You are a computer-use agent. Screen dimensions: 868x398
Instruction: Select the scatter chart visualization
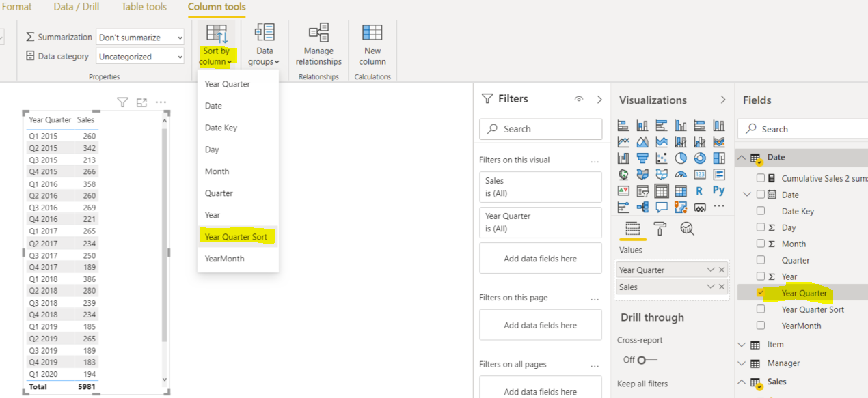(662, 158)
